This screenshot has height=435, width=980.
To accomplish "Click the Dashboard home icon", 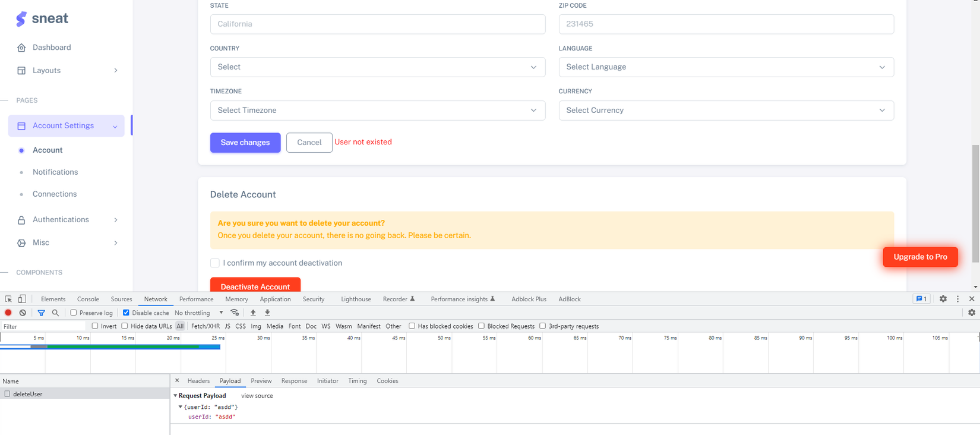I will (x=21, y=48).
